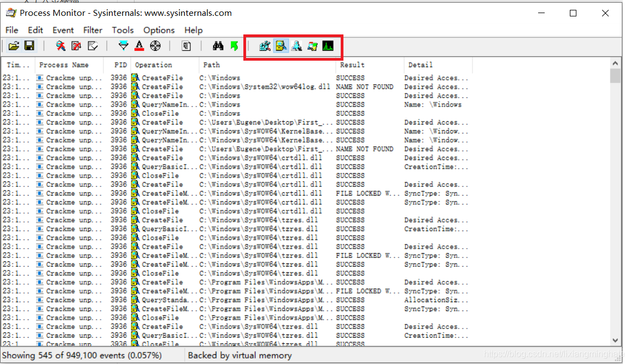Toggle Show Registry Activity icon
The image size is (630, 364).
click(x=265, y=46)
